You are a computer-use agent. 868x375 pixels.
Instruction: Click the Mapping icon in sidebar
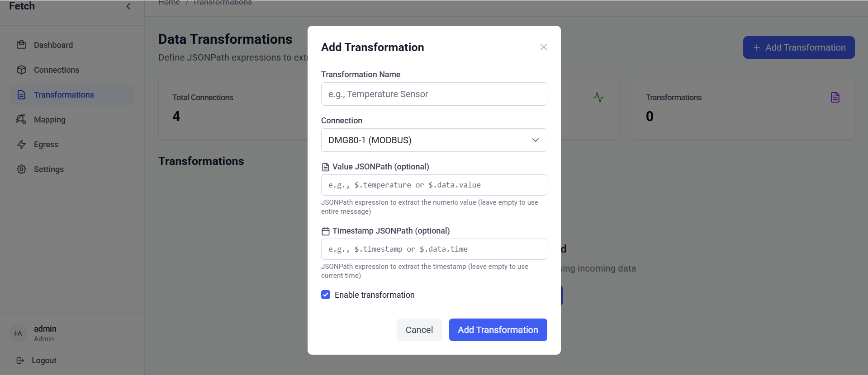[x=21, y=119]
